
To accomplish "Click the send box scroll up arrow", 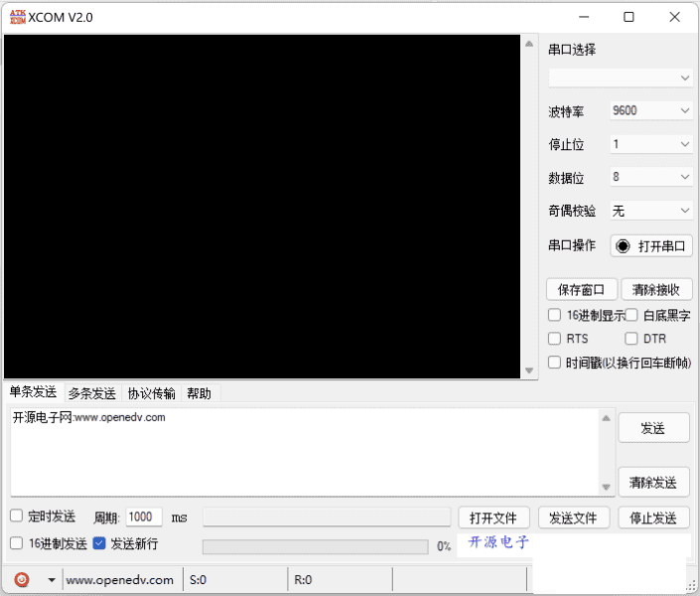I will [607, 418].
